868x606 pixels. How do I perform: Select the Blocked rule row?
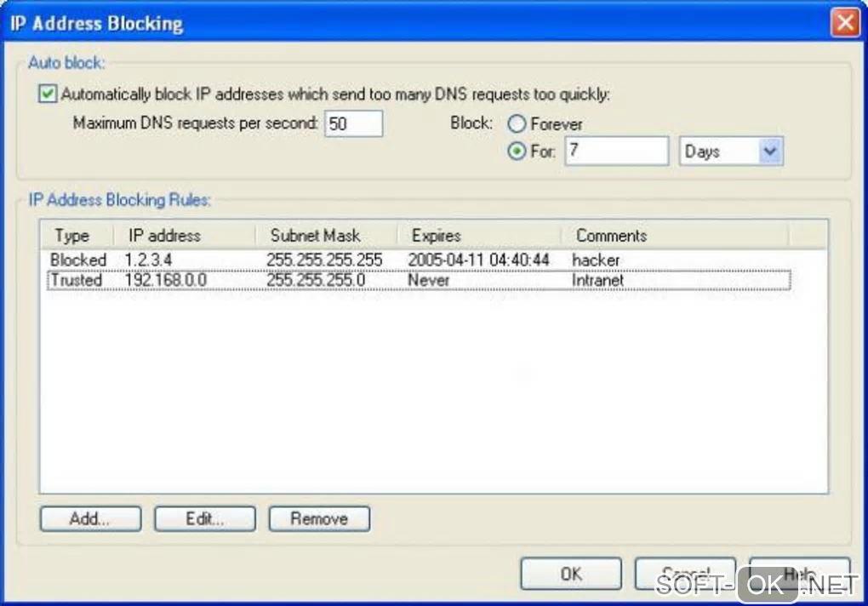point(419,260)
